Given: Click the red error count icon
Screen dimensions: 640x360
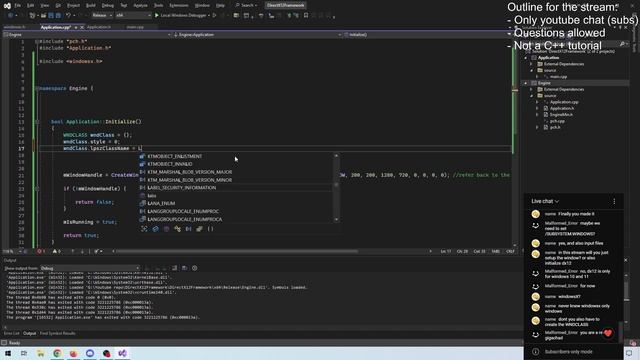Looking at the screenshot, I should click(40, 251).
